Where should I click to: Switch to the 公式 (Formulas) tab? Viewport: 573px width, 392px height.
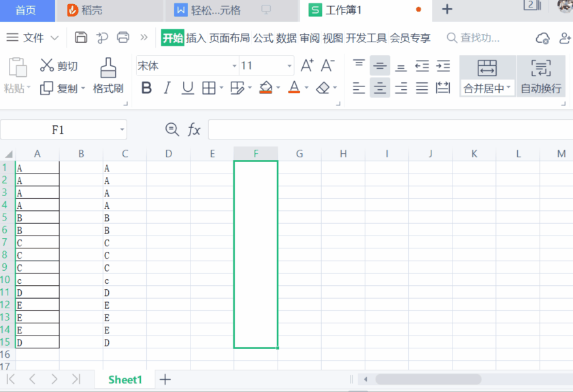click(263, 38)
